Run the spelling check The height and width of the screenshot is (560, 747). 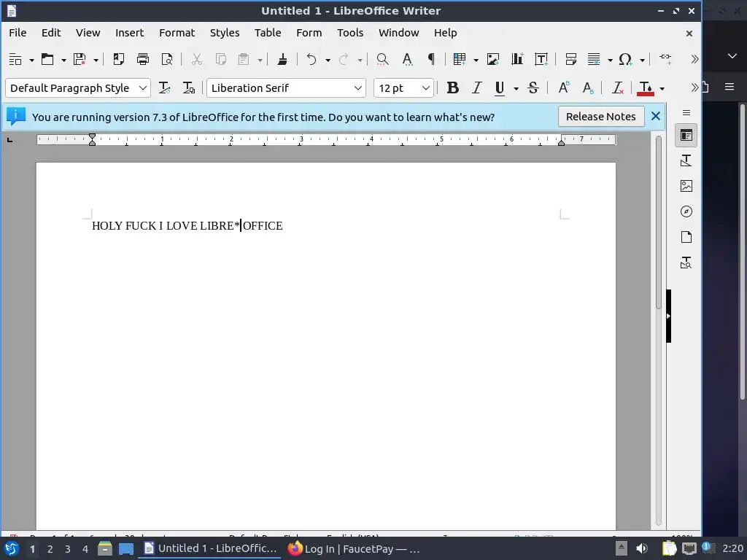(x=407, y=59)
